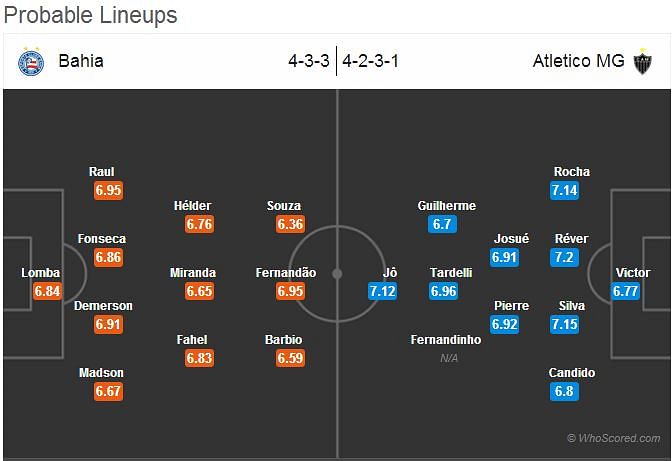Click Jô's 7.12 rating badge
This screenshot has width=672, height=461.
click(x=382, y=291)
